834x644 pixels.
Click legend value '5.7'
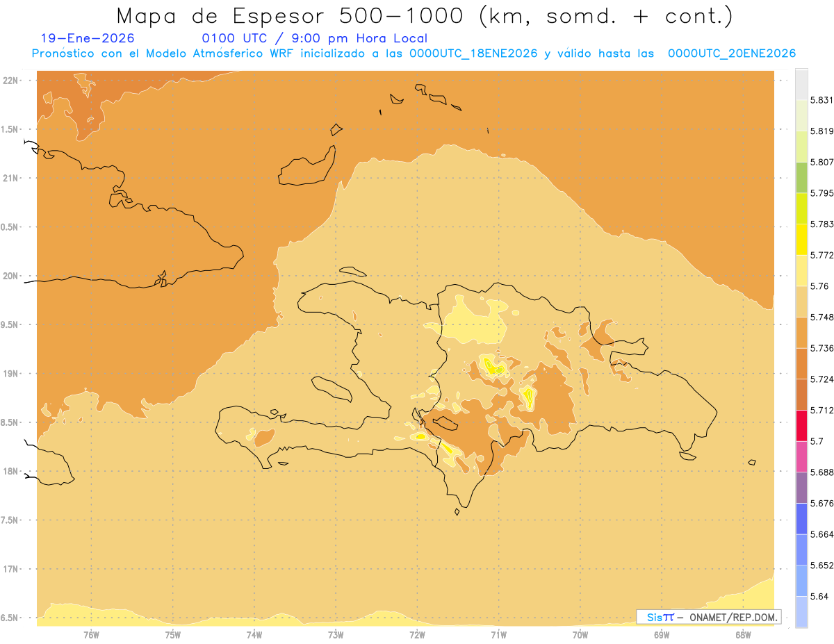click(817, 441)
